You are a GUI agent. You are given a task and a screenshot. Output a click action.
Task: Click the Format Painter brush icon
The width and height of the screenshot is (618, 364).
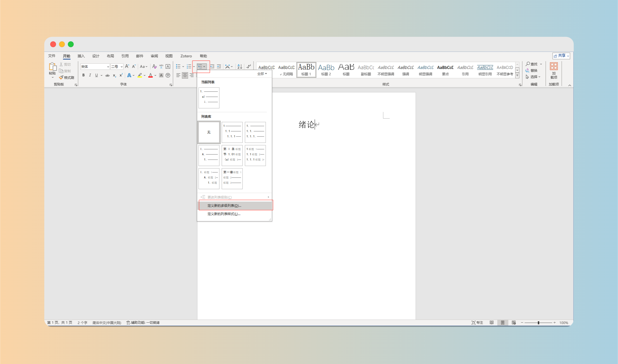pyautogui.click(x=61, y=77)
